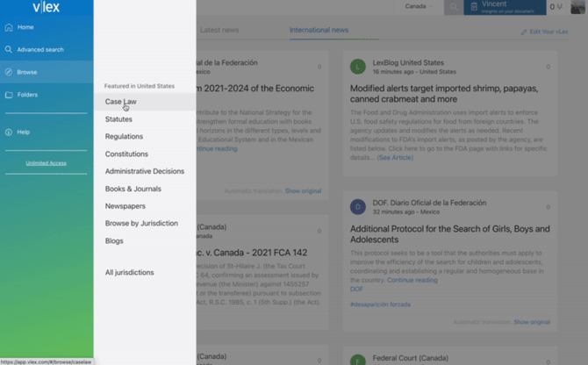The height and width of the screenshot is (365, 588).
Task: Switch to the International news tab
Action: tap(319, 30)
